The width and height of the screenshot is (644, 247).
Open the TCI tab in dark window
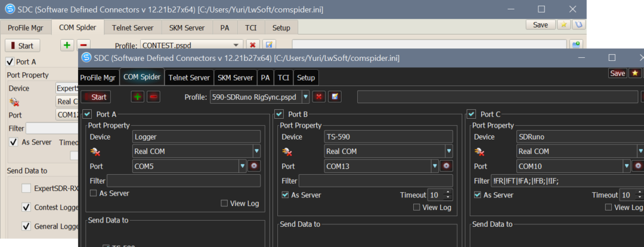(284, 77)
